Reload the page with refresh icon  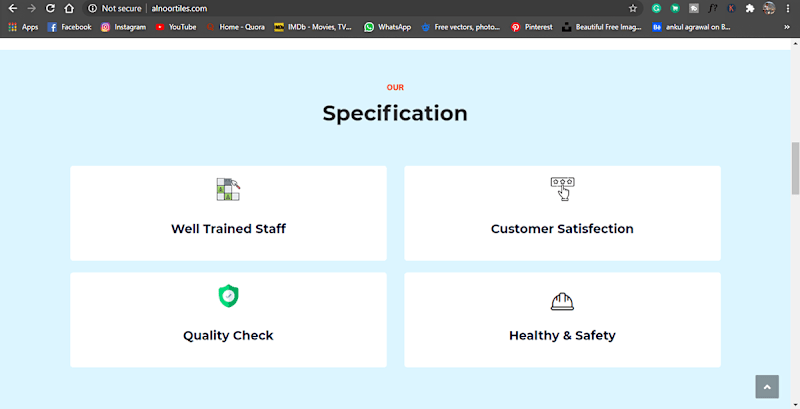[50, 8]
